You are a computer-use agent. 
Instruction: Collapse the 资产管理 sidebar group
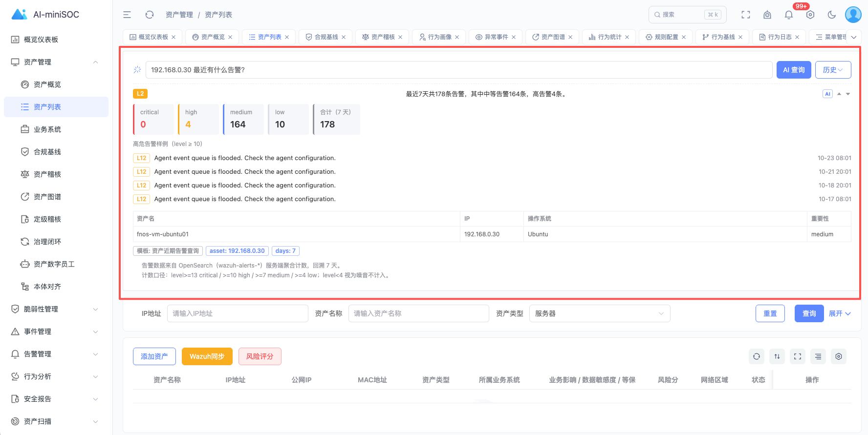click(95, 62)
